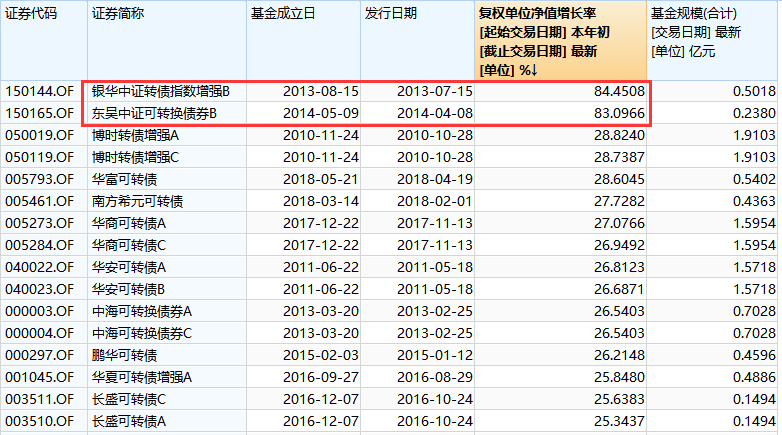
Task: Click issue date 2018-04-19
Action: pyautogui.click(x=435, y=179)
